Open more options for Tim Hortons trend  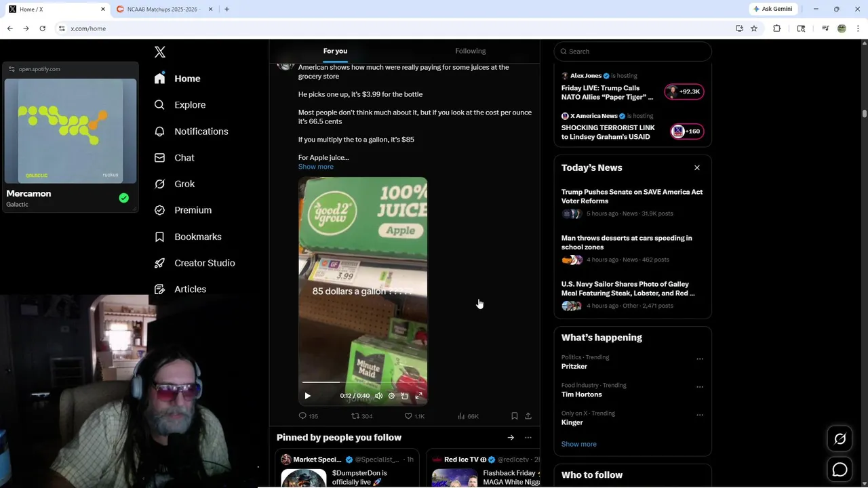(x=700, y=387)
